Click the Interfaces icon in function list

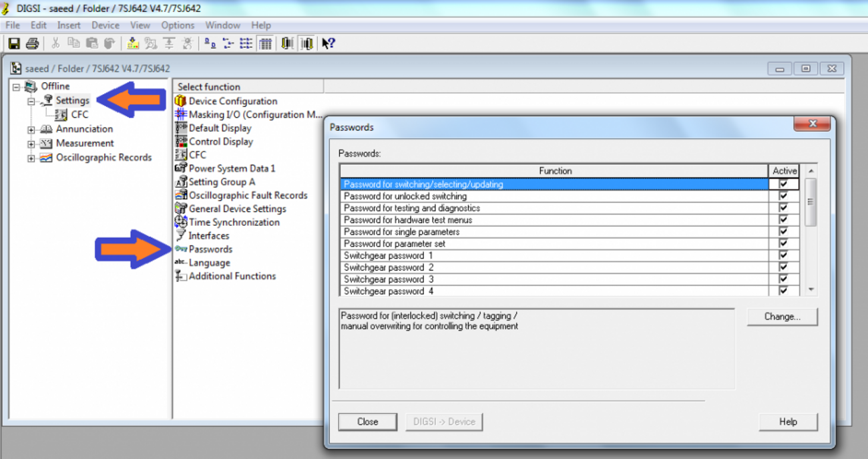[x=180, y=235]
